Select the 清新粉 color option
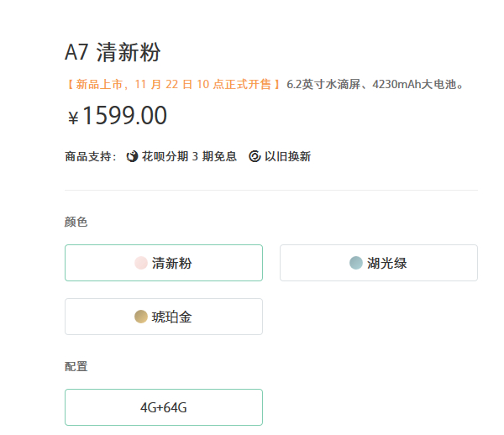 [x=164, y=263]
